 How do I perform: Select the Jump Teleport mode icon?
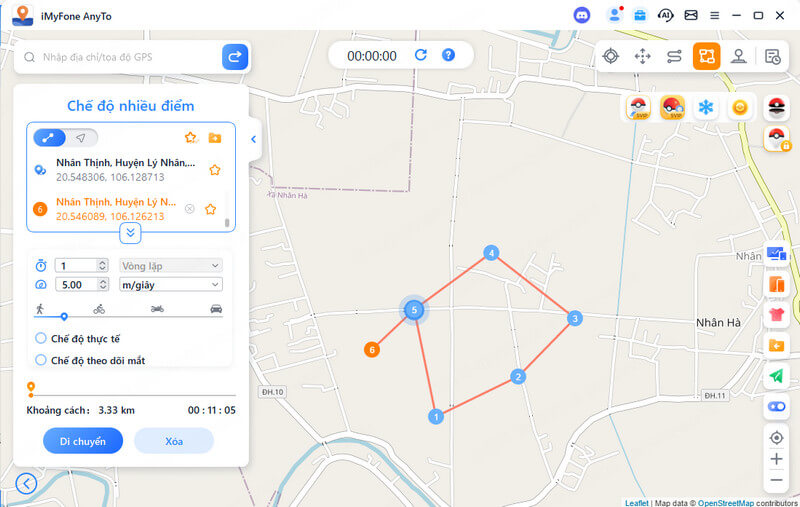click(642, 56)
